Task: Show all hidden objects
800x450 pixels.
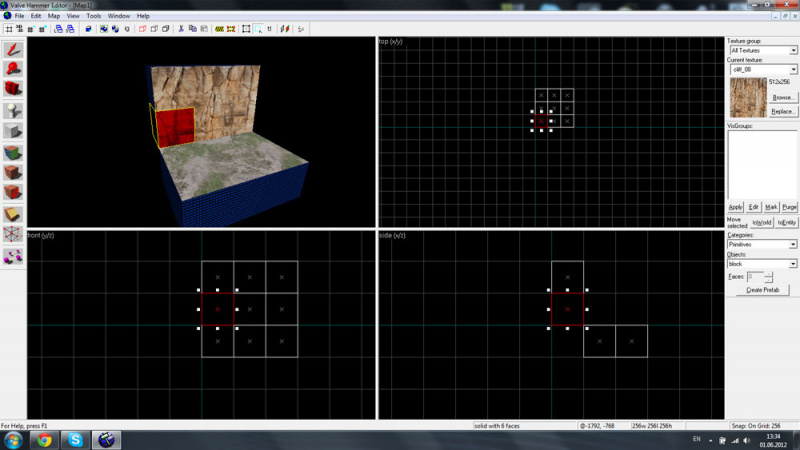Action: point(165,29)
